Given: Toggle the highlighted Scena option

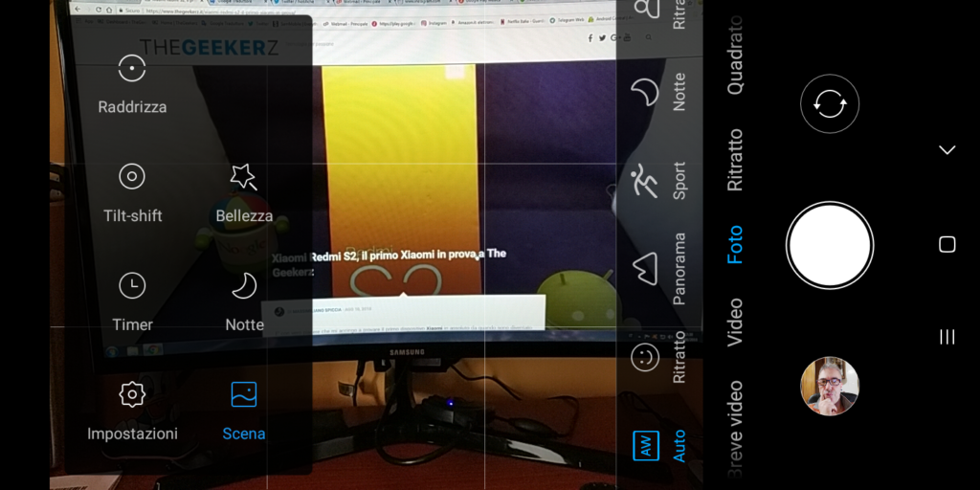Looking at the screenshot, I should [244, 411].
